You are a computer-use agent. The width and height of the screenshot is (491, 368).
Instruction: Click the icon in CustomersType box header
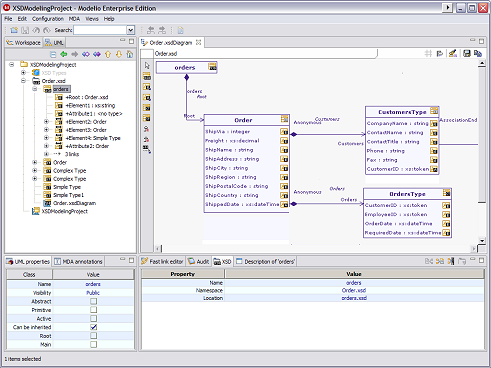[434, 111]
